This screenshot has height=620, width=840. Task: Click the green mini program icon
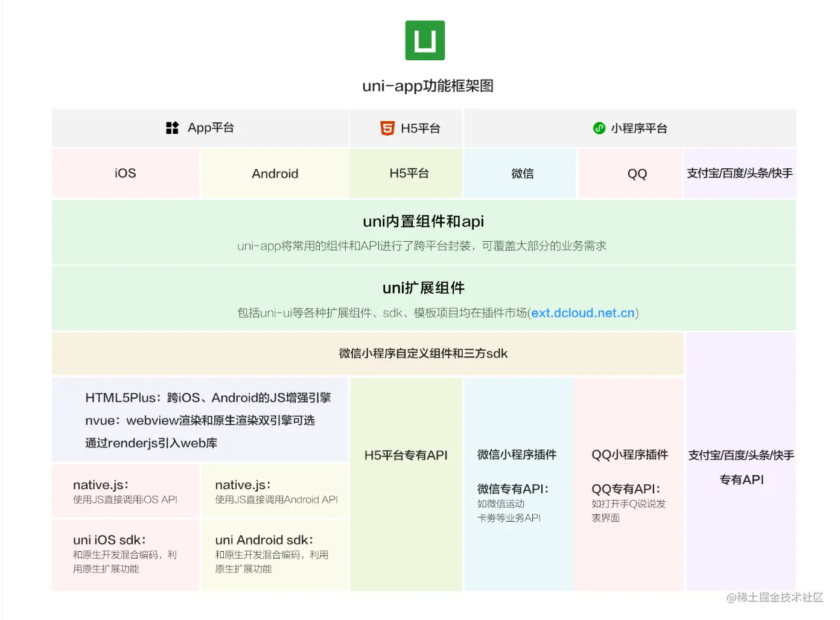[x=599, y=128]
